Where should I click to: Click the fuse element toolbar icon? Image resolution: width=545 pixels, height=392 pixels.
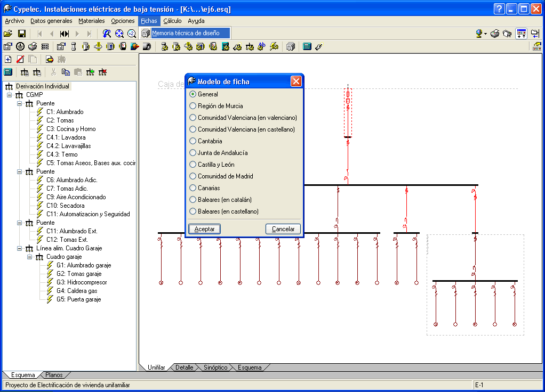tap(74, 46)
